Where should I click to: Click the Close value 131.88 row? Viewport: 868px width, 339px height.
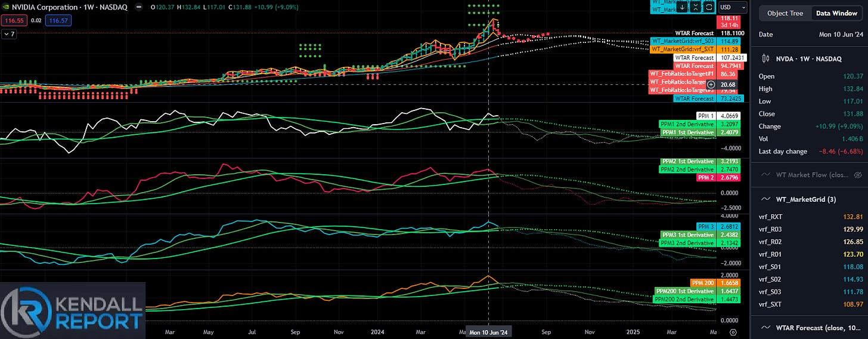click(810, 114)
